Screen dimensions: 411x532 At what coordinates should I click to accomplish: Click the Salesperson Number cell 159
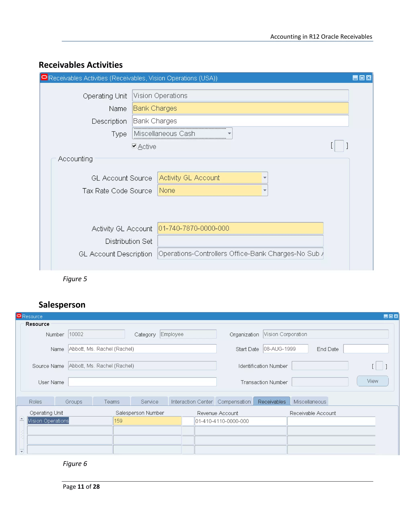147,421
